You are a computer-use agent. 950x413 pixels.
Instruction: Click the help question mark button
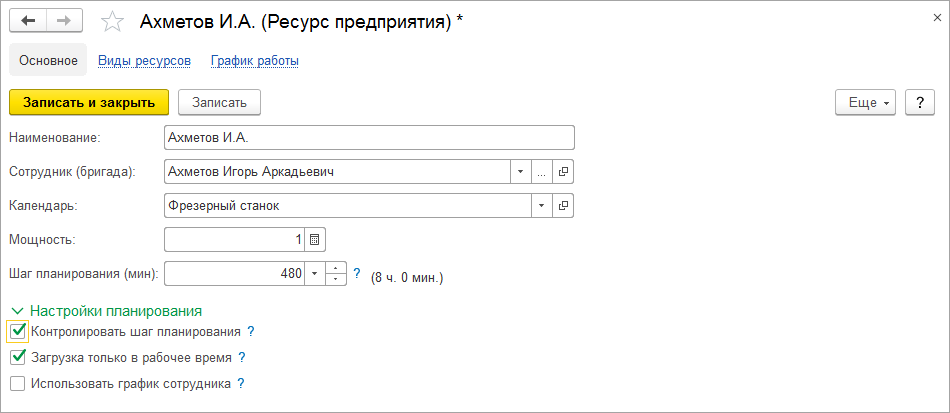click(919, 102)
